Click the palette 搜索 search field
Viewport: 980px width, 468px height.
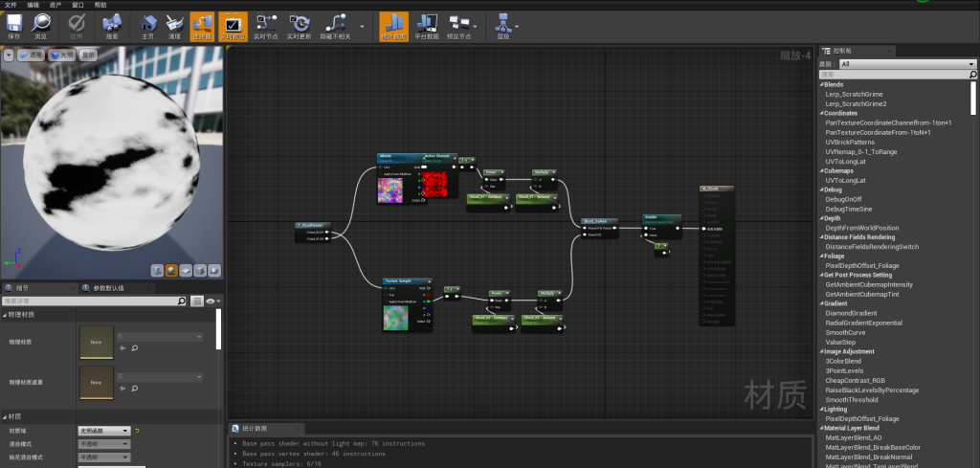tap(898, 75)
